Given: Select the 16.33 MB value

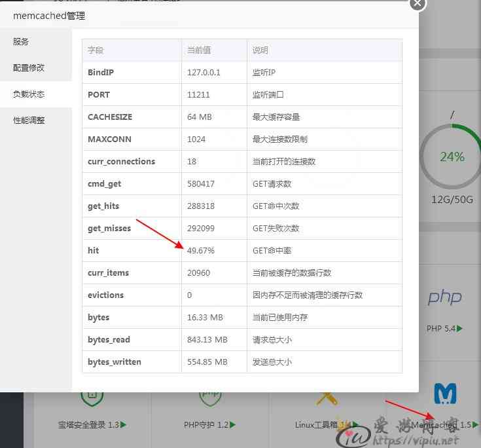Looking at the screenshot, I should click(205, 318).
